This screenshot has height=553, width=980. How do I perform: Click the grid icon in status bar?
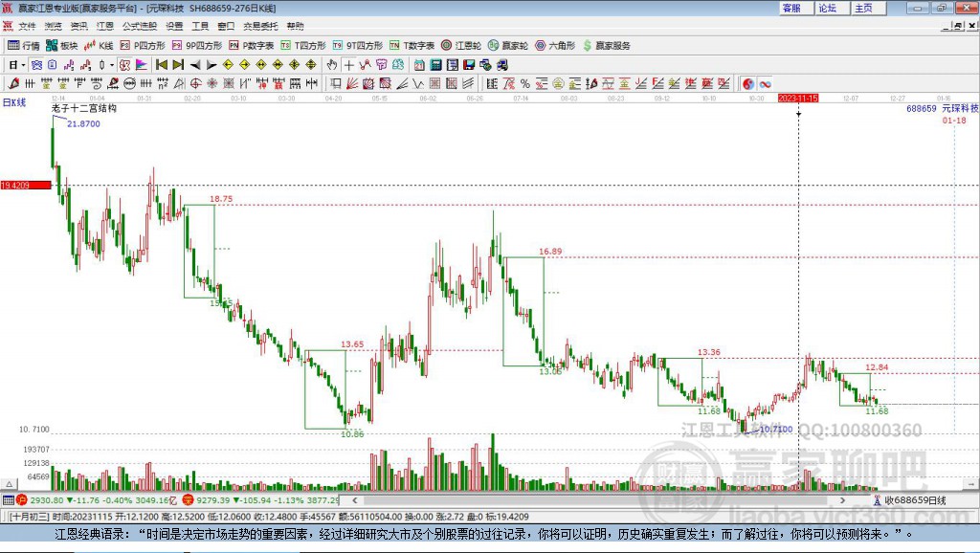[8, 499]
